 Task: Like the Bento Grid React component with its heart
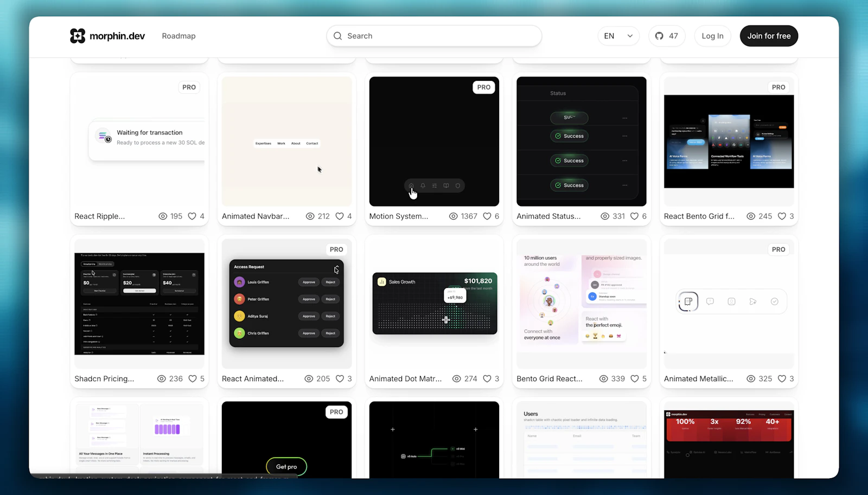coord(634,379)
